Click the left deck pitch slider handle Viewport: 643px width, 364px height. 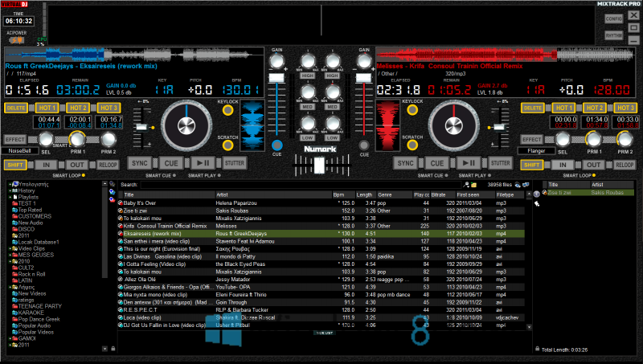[x=141, y=127]
